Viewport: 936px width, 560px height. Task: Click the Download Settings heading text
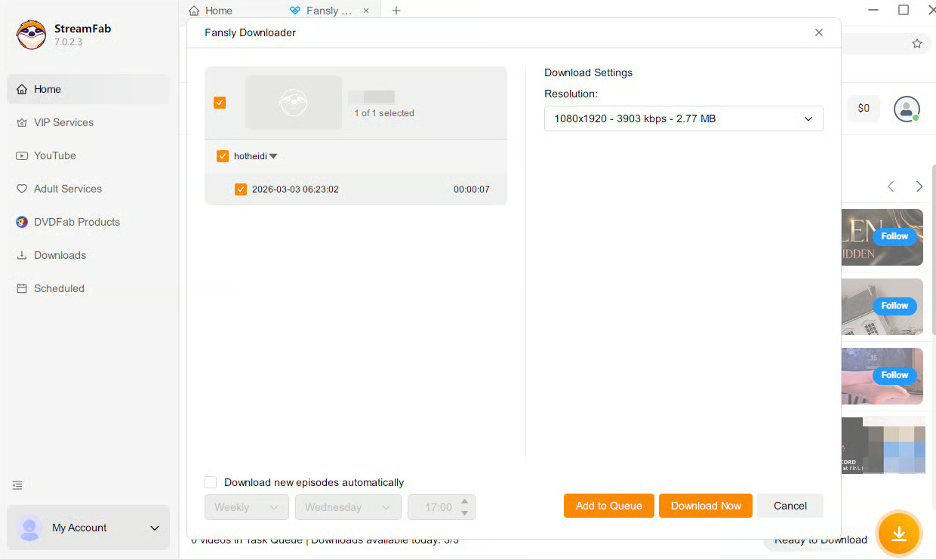588,72
